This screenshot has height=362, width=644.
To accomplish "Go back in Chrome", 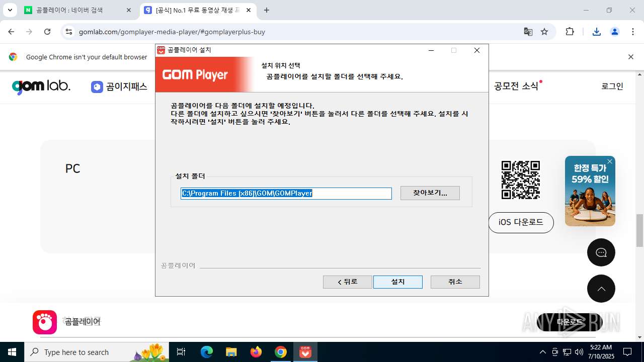I will click(11, 32).
